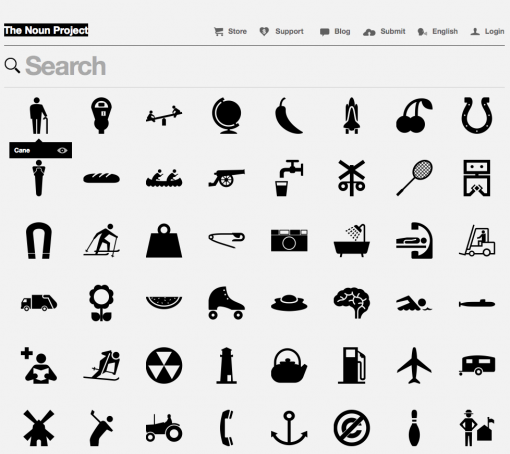Choose the windmill icon
510x454 pixels.
[39, 428]
